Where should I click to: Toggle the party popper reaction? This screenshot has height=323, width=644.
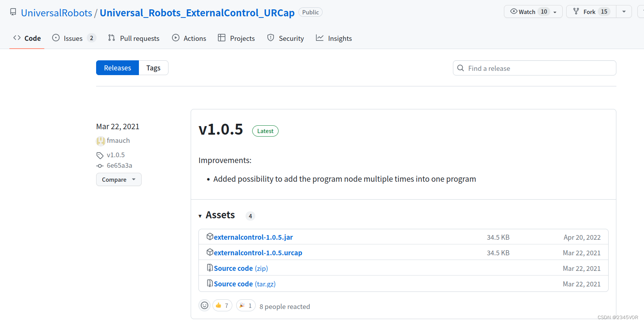click(246, 305)
